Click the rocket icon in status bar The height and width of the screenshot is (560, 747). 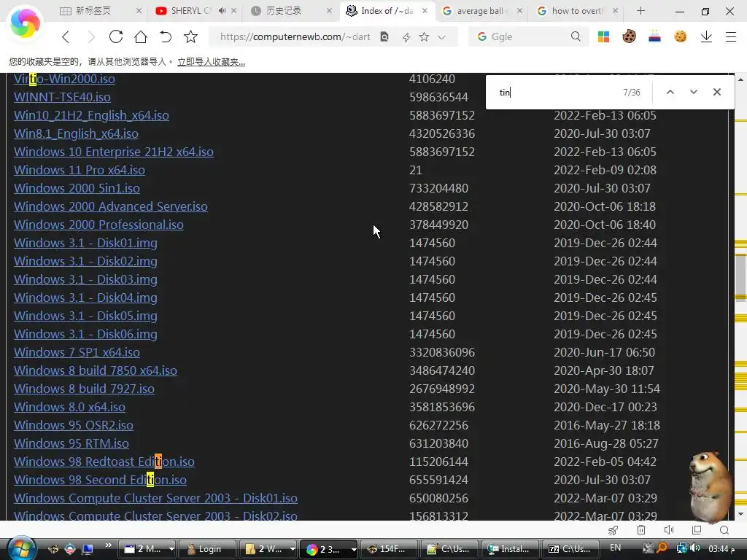(x=613, y=530)
